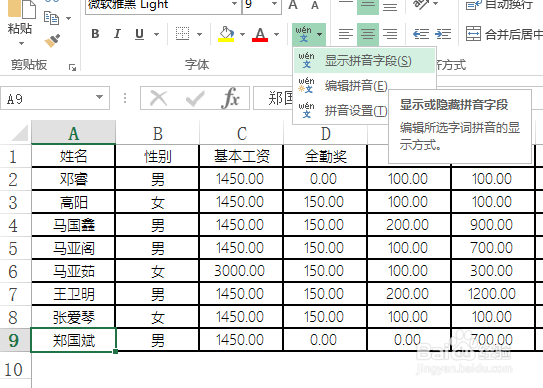Viewport: 543px width, 388px height.
Task: Click the insert function fx icon
Action: [x=230, y=98]
